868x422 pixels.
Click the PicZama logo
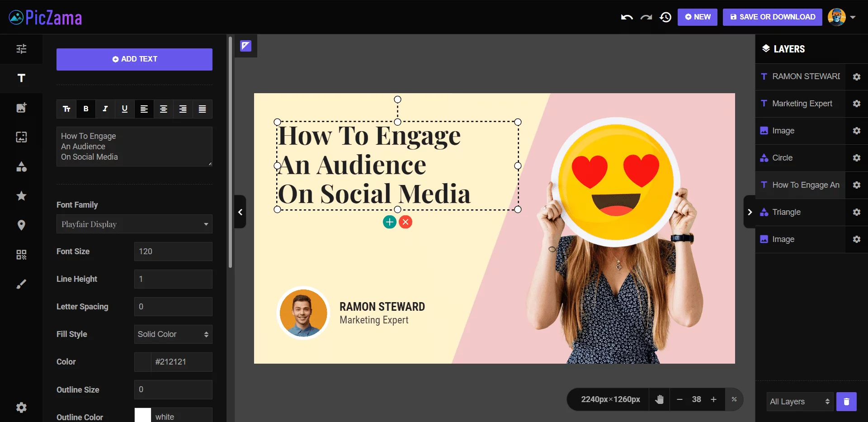point(45,18)
